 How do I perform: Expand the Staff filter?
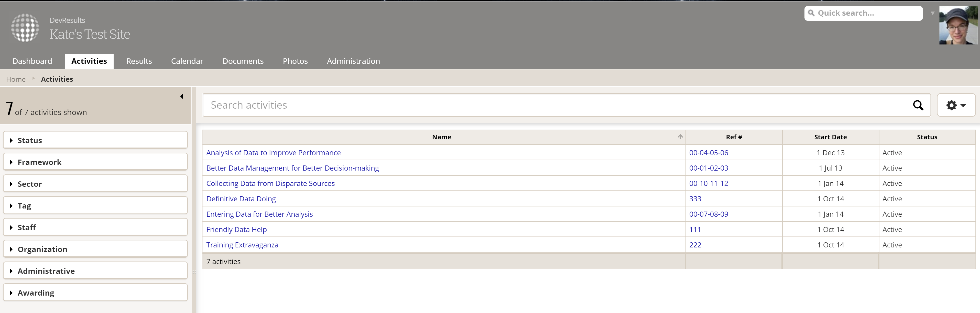point(95,227)
